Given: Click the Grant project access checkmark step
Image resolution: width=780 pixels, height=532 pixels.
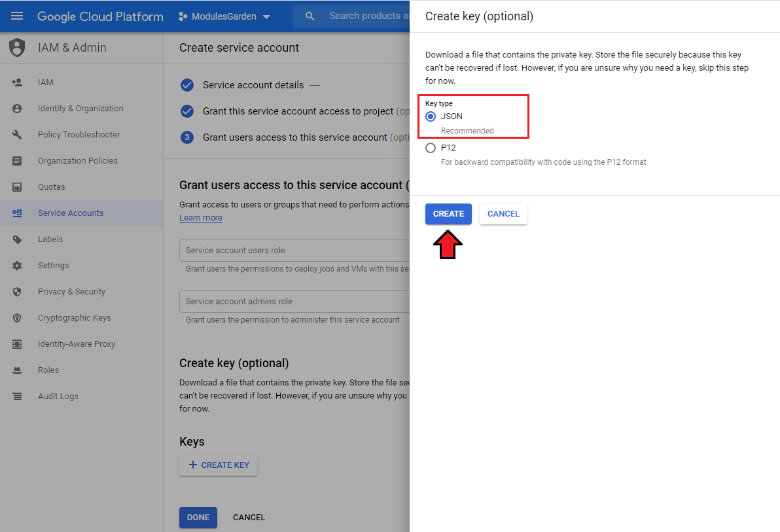Looking at the screenshot, I should (187, 111).
